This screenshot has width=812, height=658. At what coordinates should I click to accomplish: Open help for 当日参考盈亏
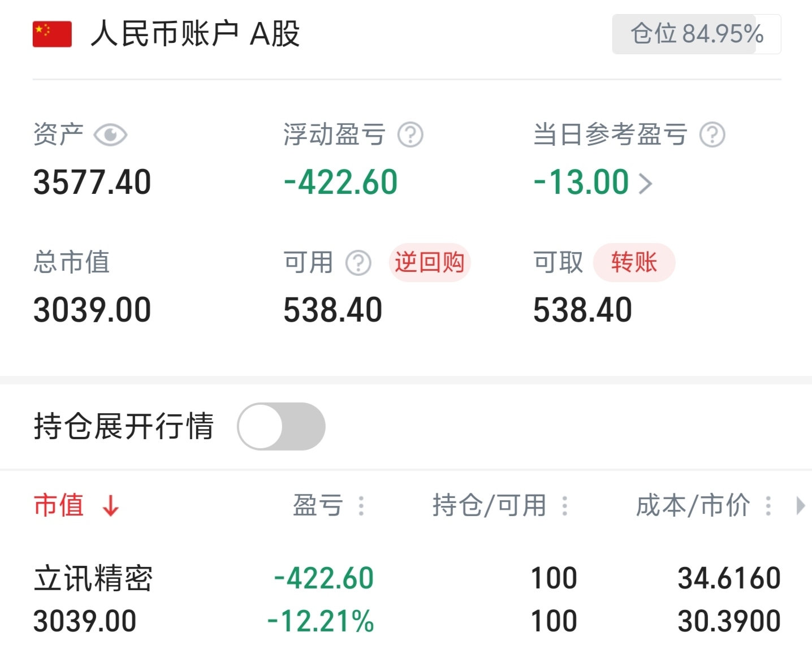tap(712, 135)
